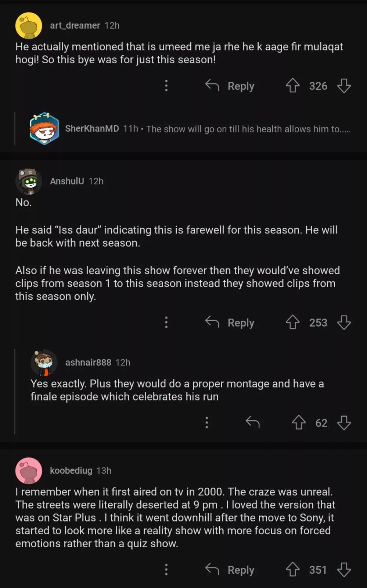Open three-dot menu on koobediug's comment
The height and width of the screenshot is (588, 367).
pyautogui.click(x=166, y=570)
